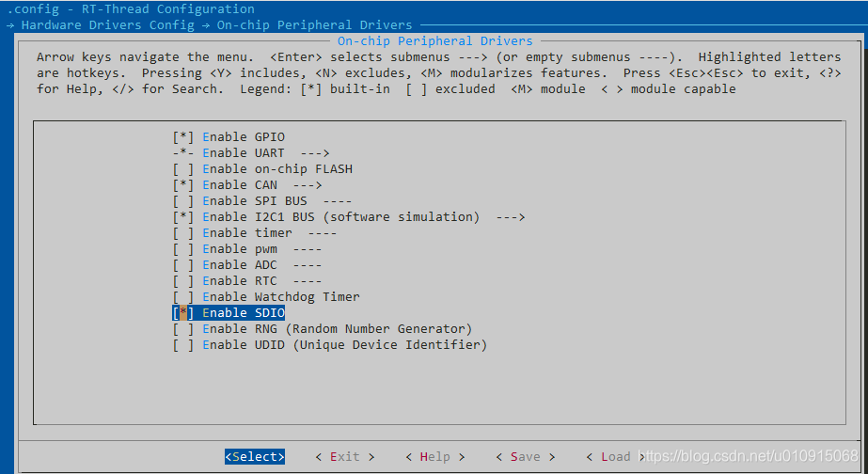Click Hardware Drivers Config in the breadcrumb
This screenshot has width=868, height=474.
[108, 24]
